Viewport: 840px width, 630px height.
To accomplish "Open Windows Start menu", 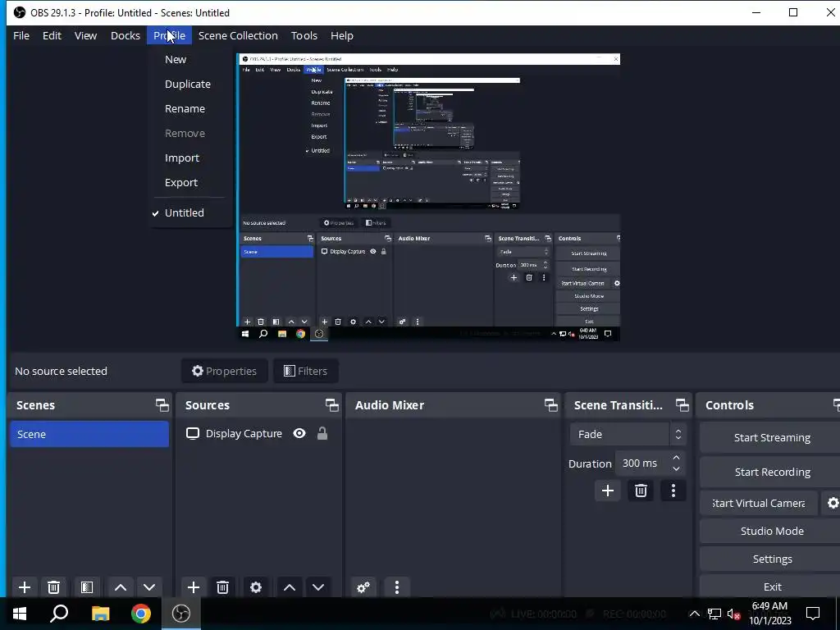I will pyautogui.click(x=20, y=614).
